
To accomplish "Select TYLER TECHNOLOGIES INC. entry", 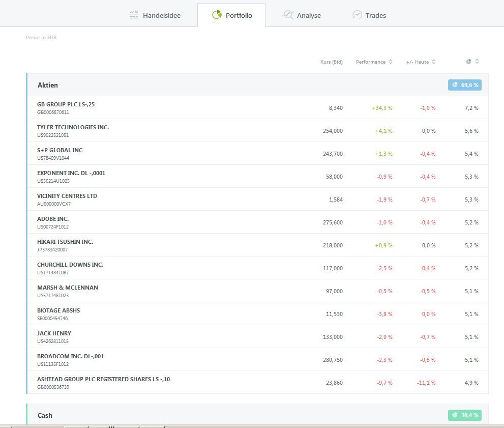I will click(x=73, y=127).
